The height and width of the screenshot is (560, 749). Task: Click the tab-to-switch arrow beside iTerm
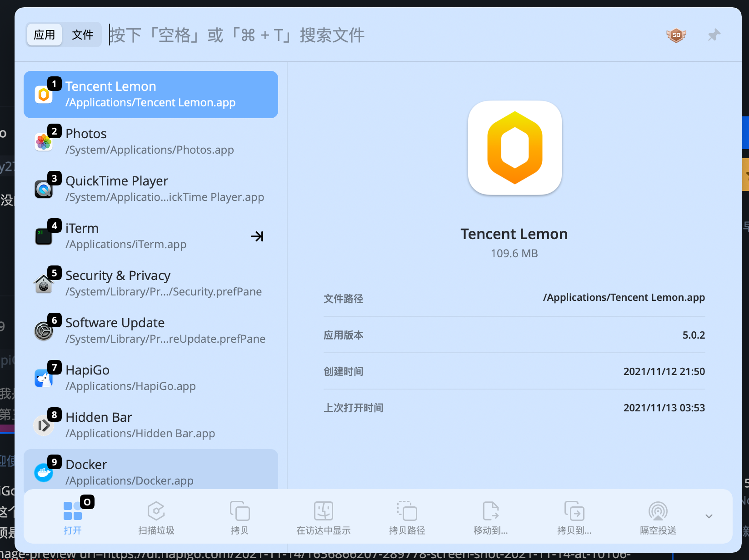(x=257, y=236)
